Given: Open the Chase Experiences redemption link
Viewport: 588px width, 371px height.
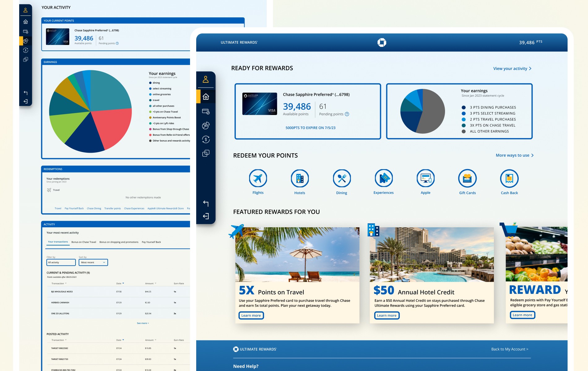Looking at the screenshot, I should [134, 208].
